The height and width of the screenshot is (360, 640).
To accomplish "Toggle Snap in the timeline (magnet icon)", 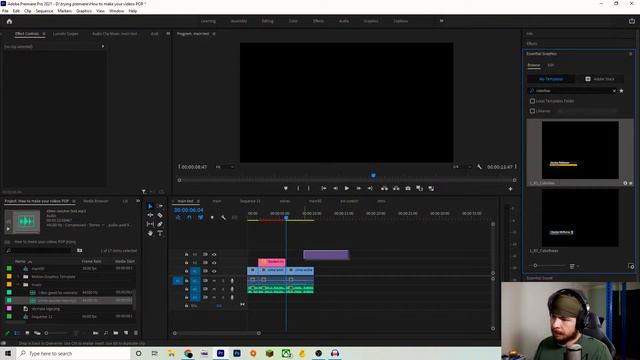I will [x=189, y=218].
